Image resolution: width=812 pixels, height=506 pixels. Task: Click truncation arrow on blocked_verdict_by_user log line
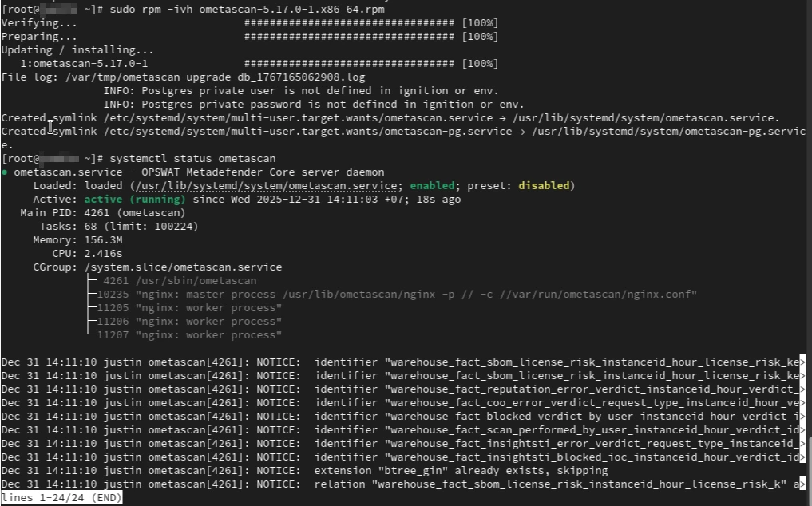[x=802, y=417]
